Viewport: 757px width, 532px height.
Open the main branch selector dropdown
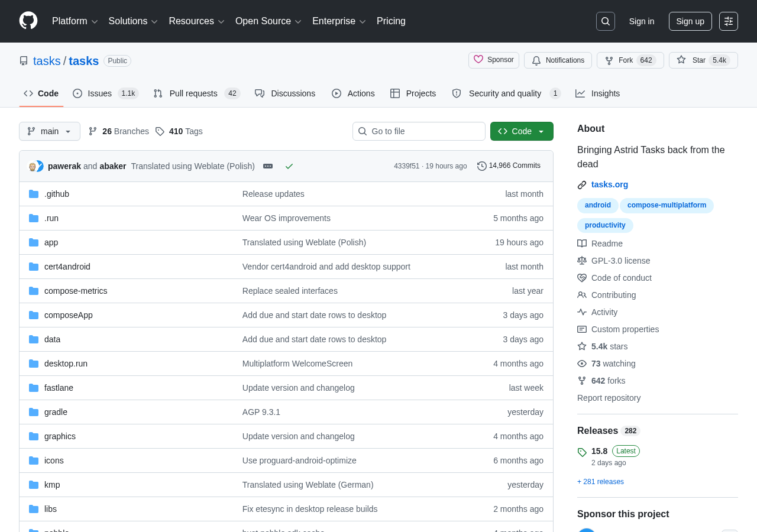(50, 131)
